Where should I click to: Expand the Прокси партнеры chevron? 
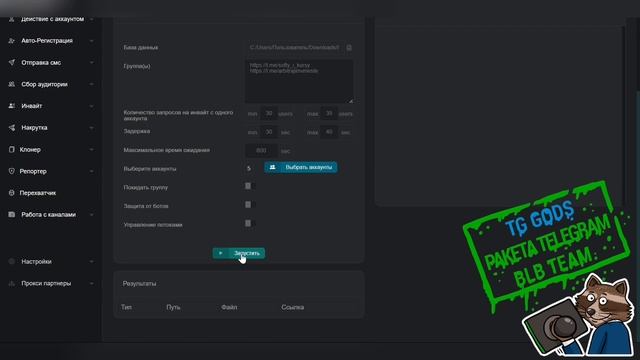(91, 283)
